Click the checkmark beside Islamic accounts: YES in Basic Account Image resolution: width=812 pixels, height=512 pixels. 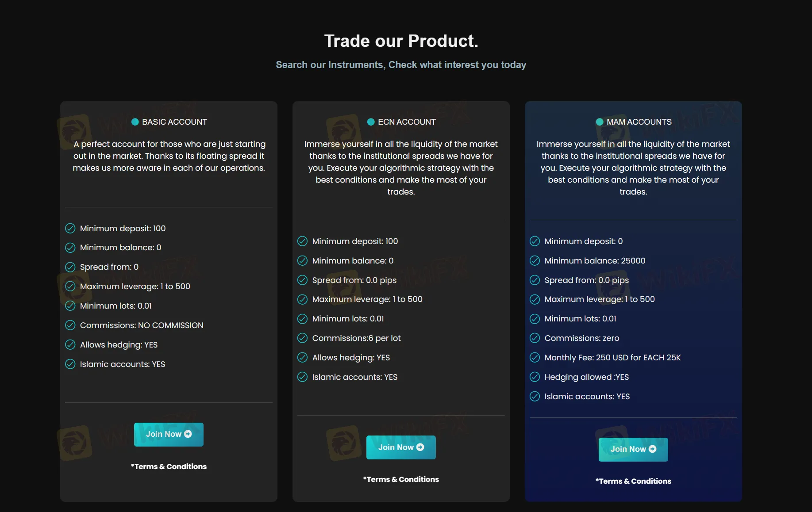[71, 364]
